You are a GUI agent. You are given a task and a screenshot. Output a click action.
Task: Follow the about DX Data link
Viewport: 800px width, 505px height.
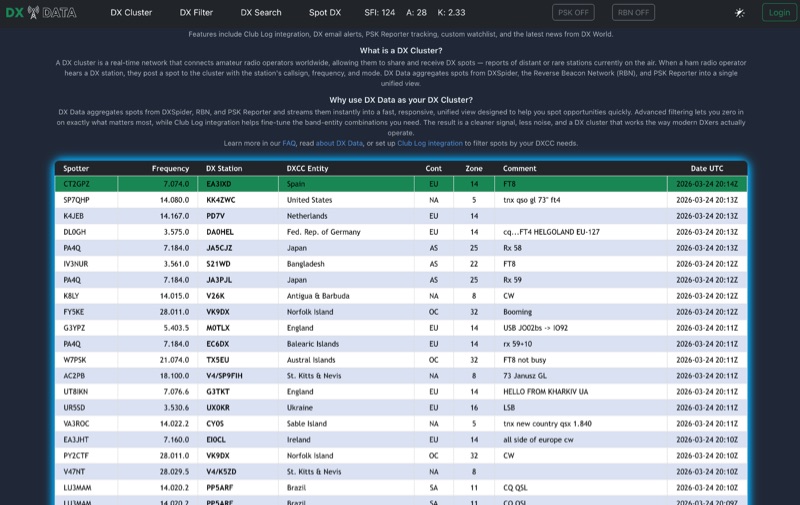[340, 143]
